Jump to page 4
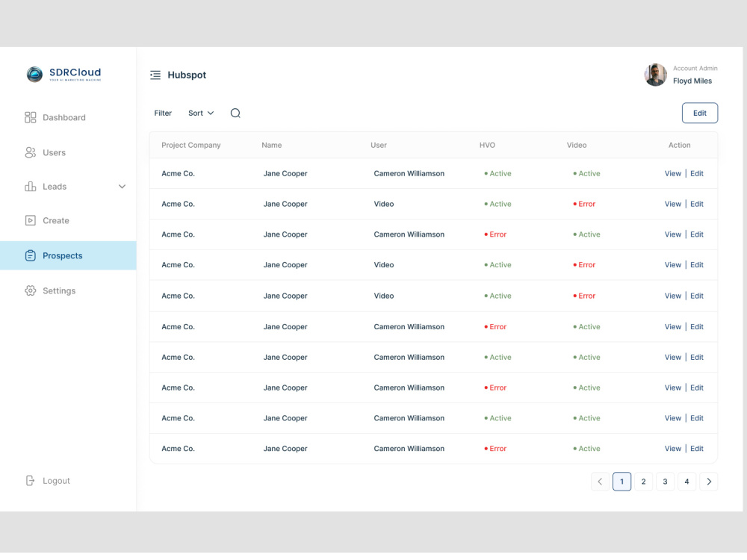The width and height of the screenshot is (747, 560). click(x=687, y=482)
